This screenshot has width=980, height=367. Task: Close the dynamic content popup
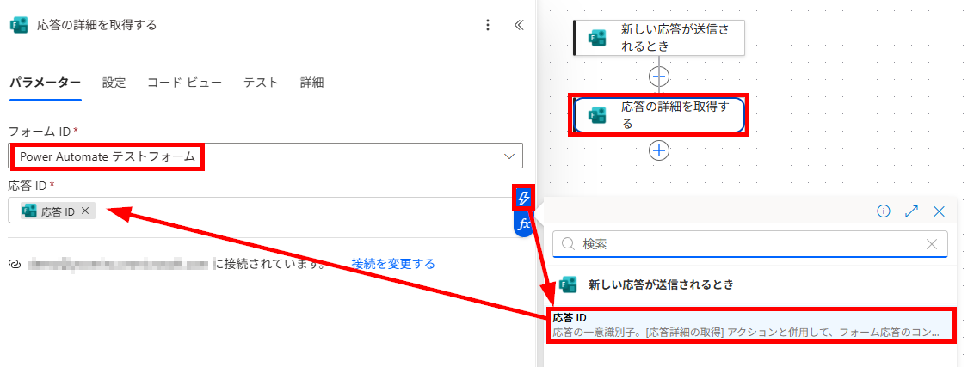point(939,211)
